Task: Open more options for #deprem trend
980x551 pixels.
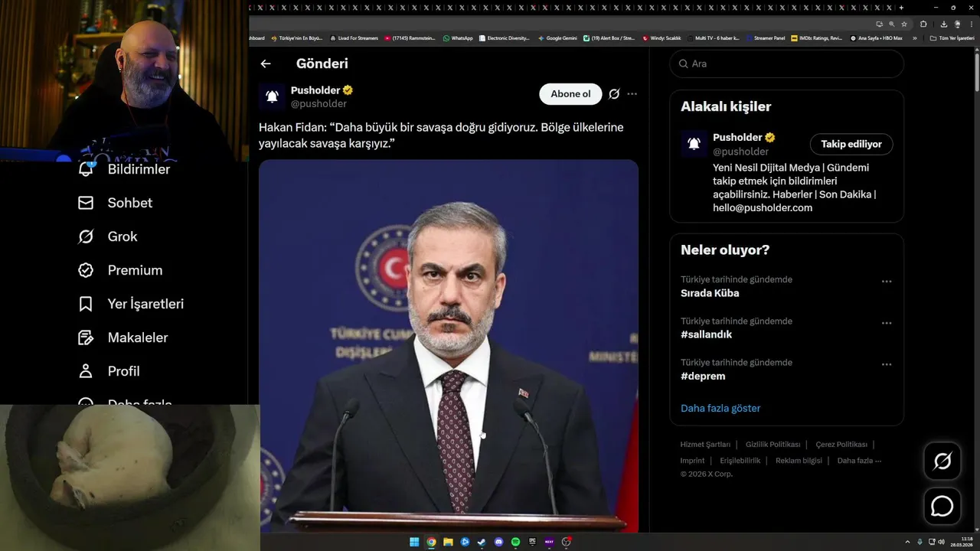Action: (887, 364)
